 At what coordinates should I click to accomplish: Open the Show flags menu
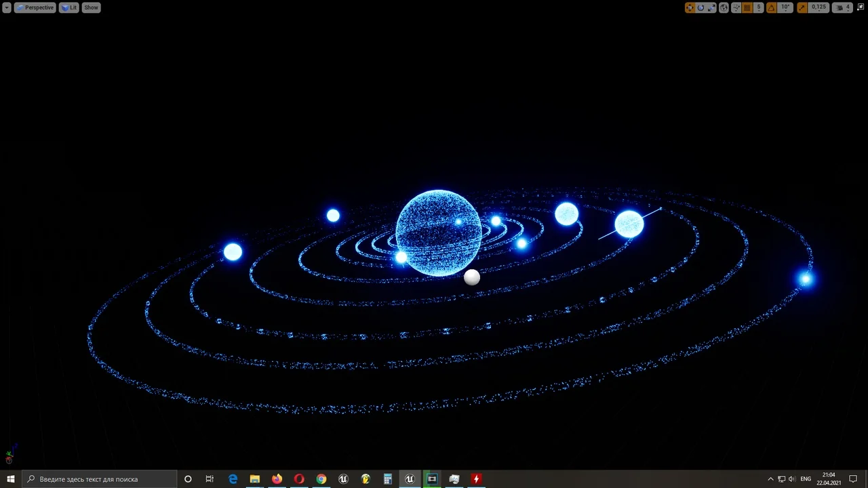[91, 7]
